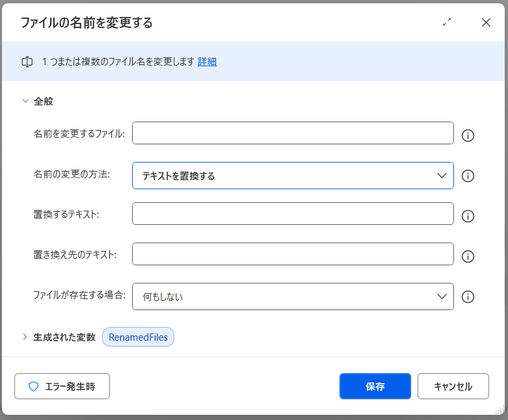Click info icon beside ファイルが存在する場合 dropdown
508x420 pixels.
coord(467,296)
